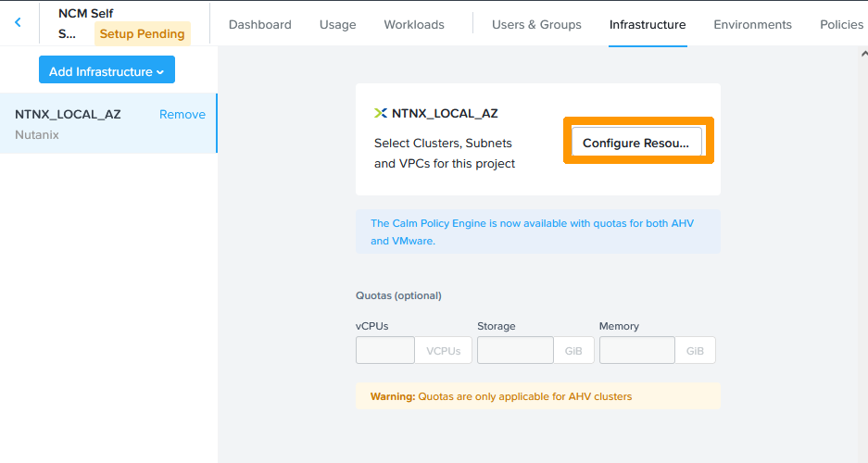Remove the NTNX_LOCAL_AZ account
The height and width of the screenshot is (463, 868).
coord(182,115)
